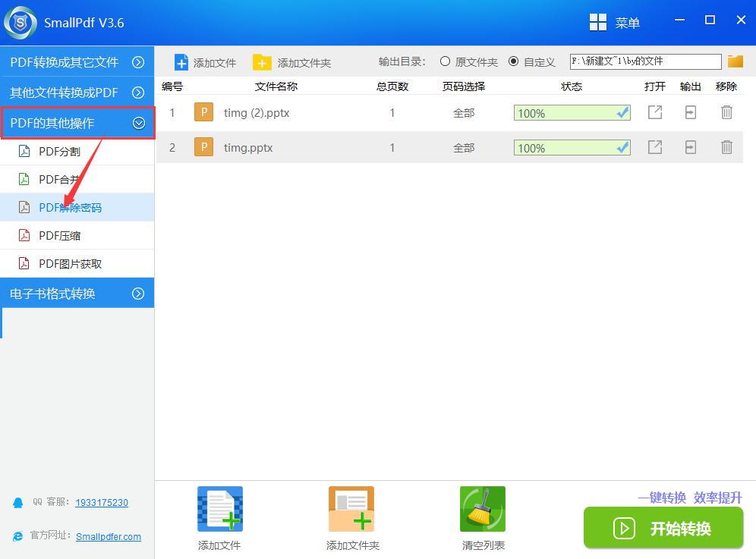The height and width of the screenshot is (559, 756).
Task: Select the 自定义 output option
Action: pyautogui.click(x=513, y=61)
